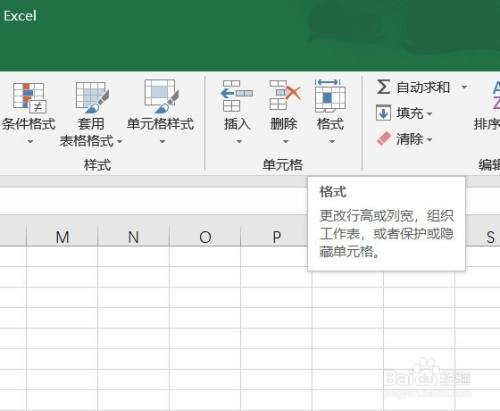Expand the 条件格式 dropdown arrow
Screen dimensions: 500x411
[x=30, y=142]
